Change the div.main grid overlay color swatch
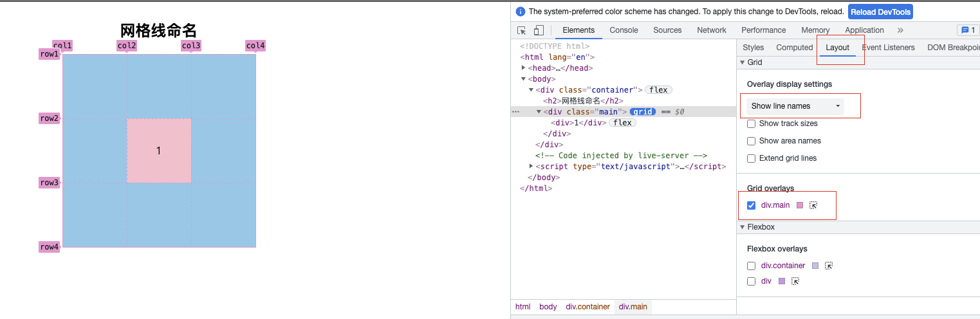980x319 pixels. (x=800, y=205)
